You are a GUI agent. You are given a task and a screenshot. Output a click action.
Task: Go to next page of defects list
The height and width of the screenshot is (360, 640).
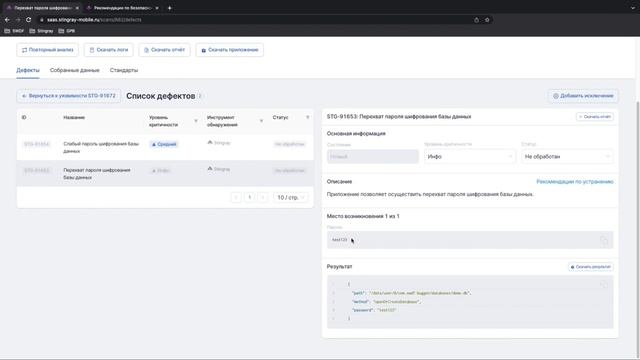[x=263, y=198]
